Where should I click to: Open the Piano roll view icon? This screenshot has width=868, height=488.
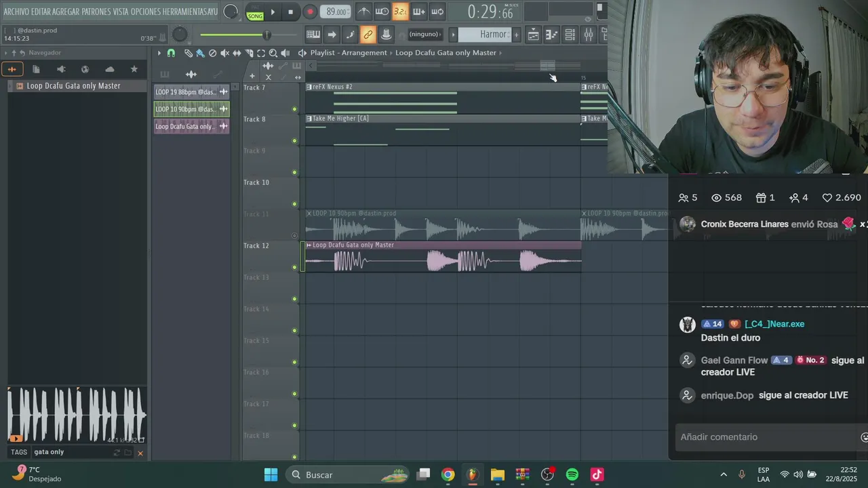pos(552,35)
